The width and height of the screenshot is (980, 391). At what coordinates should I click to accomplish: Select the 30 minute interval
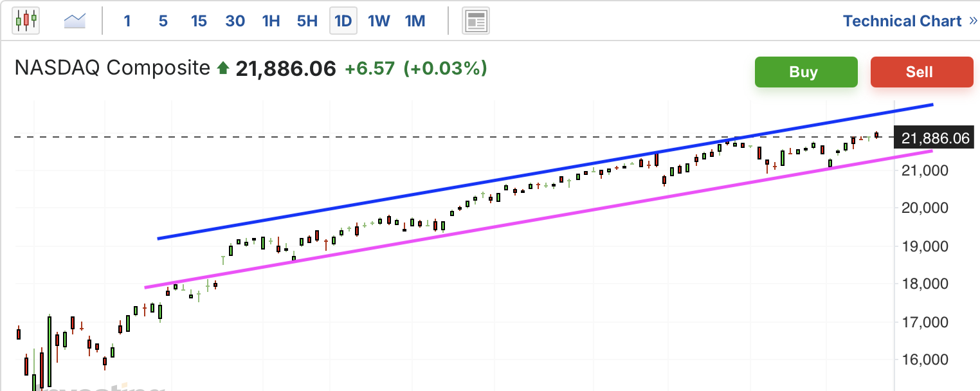click(x=235, y=21)
